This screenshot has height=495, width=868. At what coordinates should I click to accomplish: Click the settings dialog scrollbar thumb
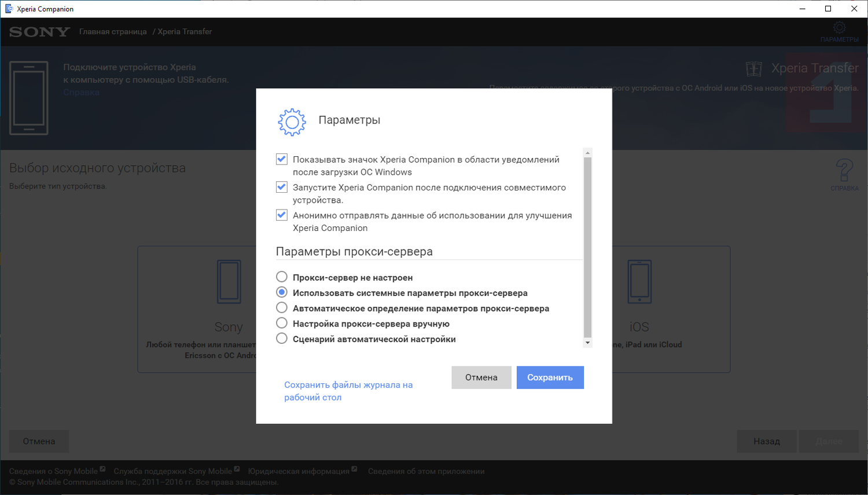pyautogui.click(x=587, y=247)
